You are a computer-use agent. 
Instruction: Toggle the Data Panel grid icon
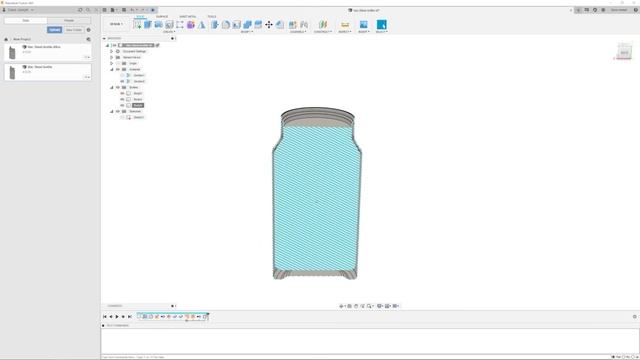(x=105, y=10)
